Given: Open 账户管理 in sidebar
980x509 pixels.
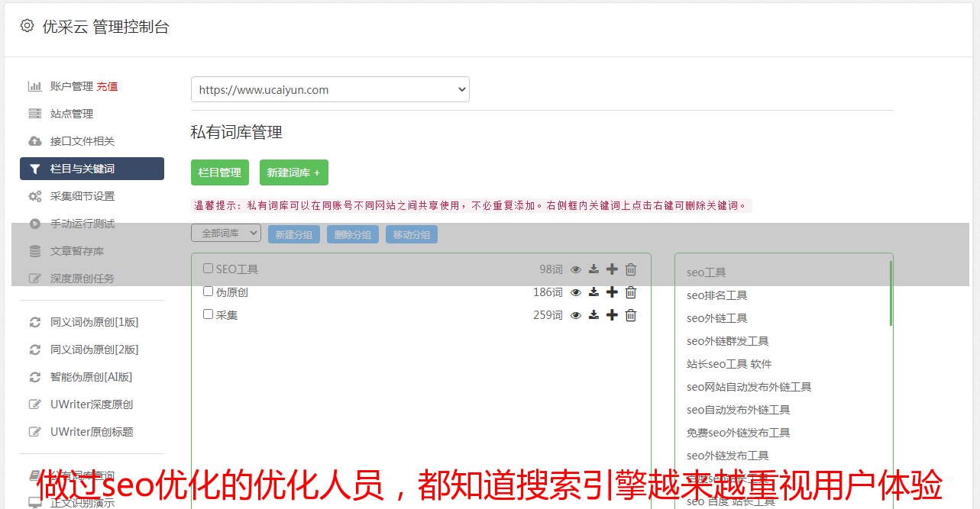Looking at the screenshot, I should click(x=72, y=86).
